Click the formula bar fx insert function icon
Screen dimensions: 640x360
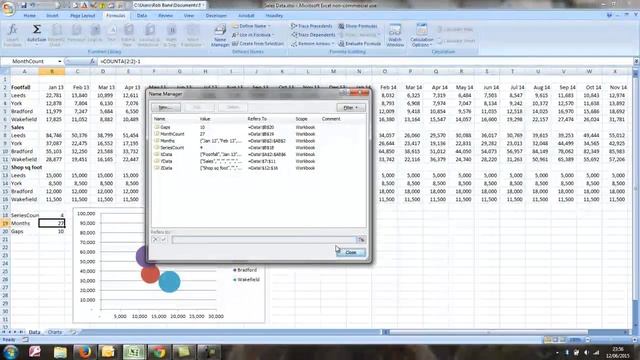[92, 61]
